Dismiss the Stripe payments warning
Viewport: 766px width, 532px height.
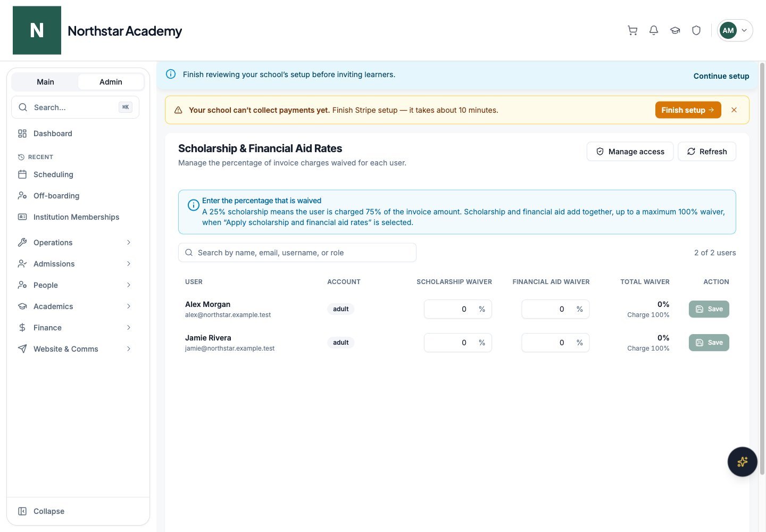734,110
